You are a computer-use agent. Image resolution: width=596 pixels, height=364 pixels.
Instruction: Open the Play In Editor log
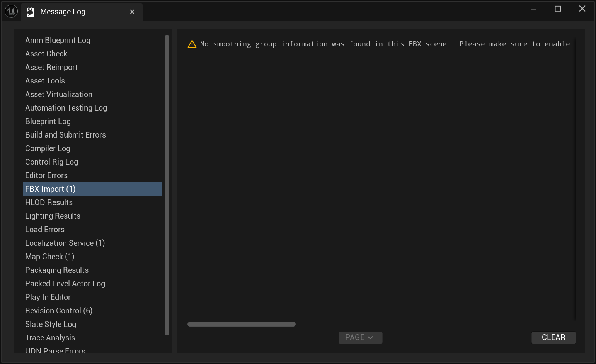click(x=48, y=297)
